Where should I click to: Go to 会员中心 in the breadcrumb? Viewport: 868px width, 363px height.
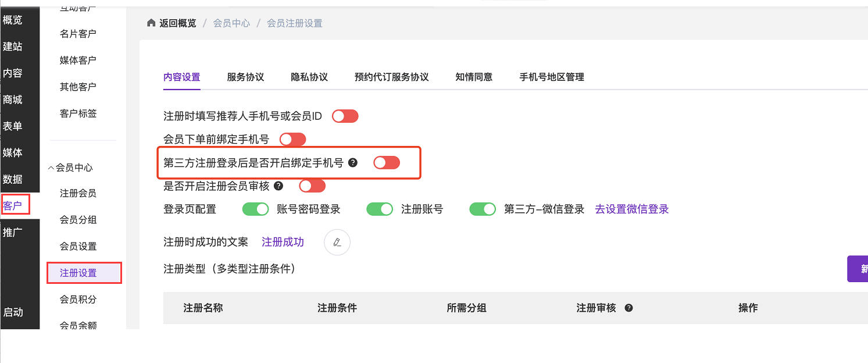(231, 23)
